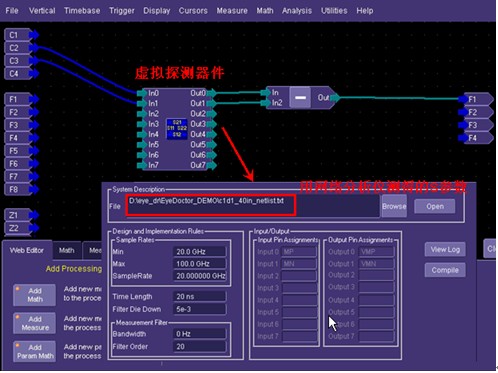Click the View Log button
Screen dimensions: 498x373
pos(445,249)
